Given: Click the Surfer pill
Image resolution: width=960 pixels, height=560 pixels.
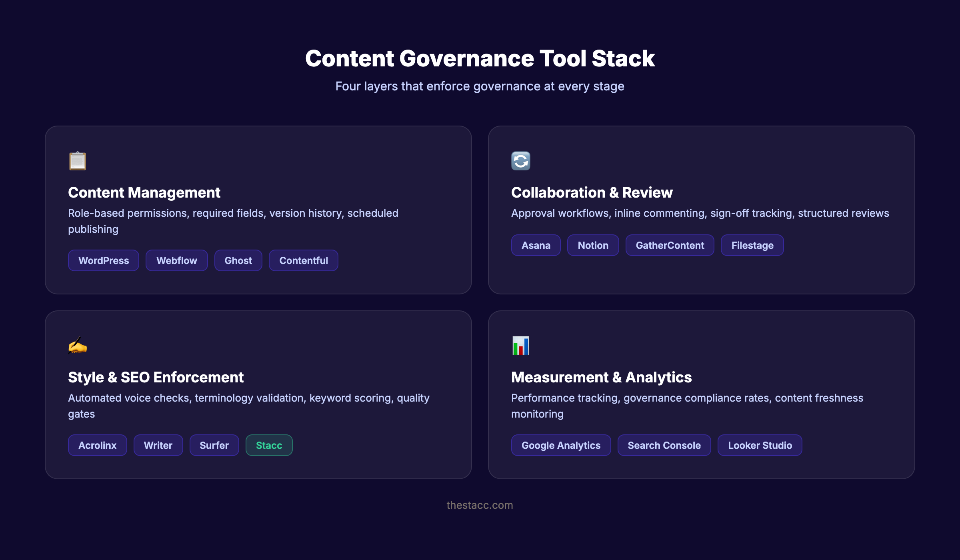Looking at the screenshot, I should [x=214, y=445].
